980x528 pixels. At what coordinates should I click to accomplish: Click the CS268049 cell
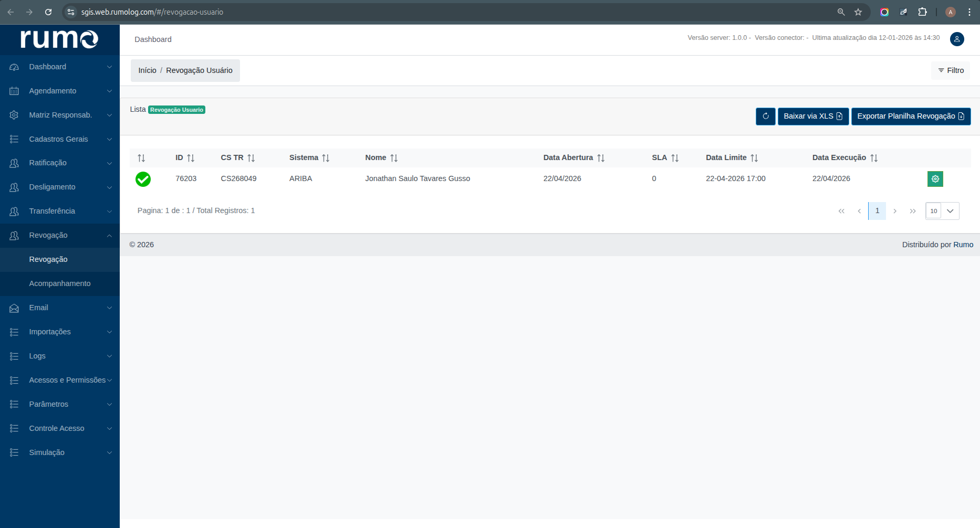pyautogui.click(x=238, y=179)
